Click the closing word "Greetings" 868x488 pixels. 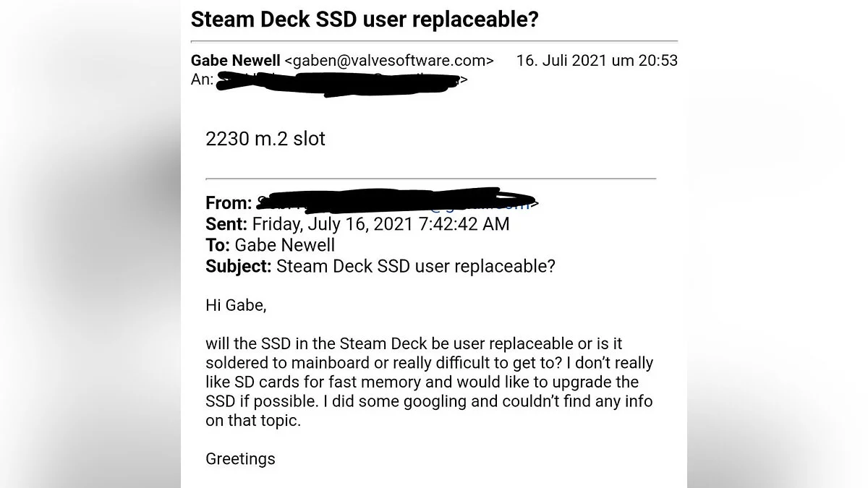pyautogui.click(x=240, y=458)
